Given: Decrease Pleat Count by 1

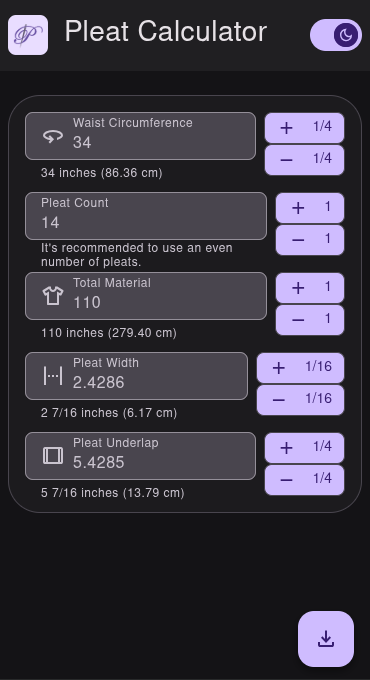Looking at the screenshot, I should (310, 240).
